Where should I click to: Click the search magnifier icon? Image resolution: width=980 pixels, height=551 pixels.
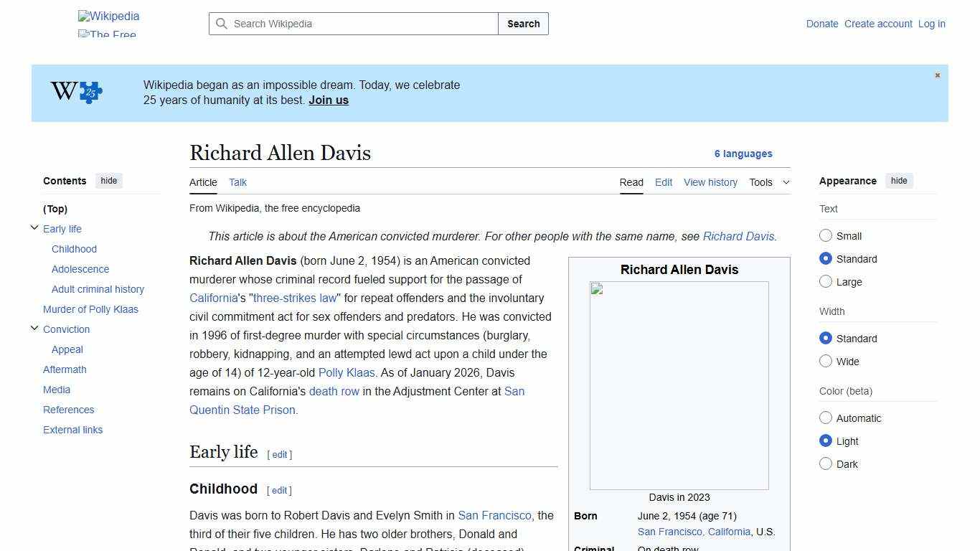(x=222, y=24)
